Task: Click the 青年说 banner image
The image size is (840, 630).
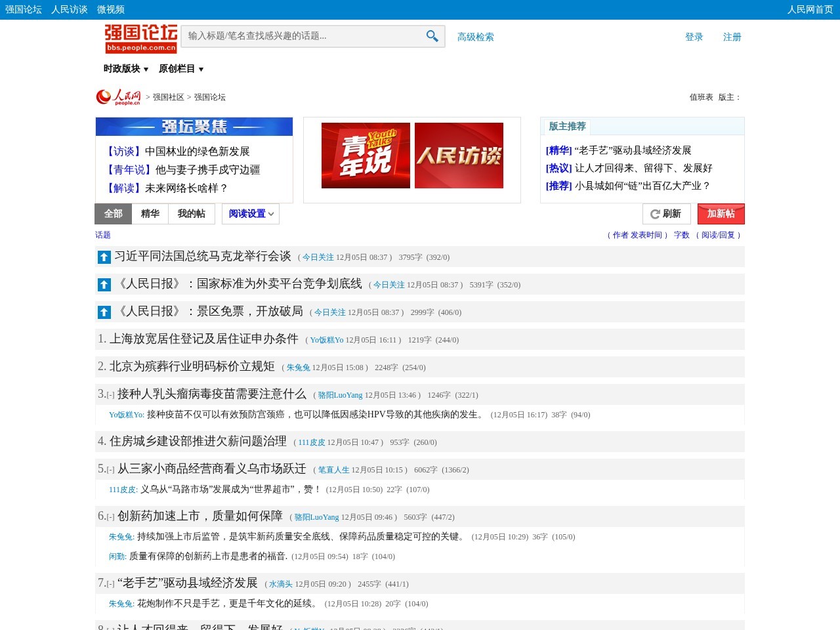Action: (365, 155)
